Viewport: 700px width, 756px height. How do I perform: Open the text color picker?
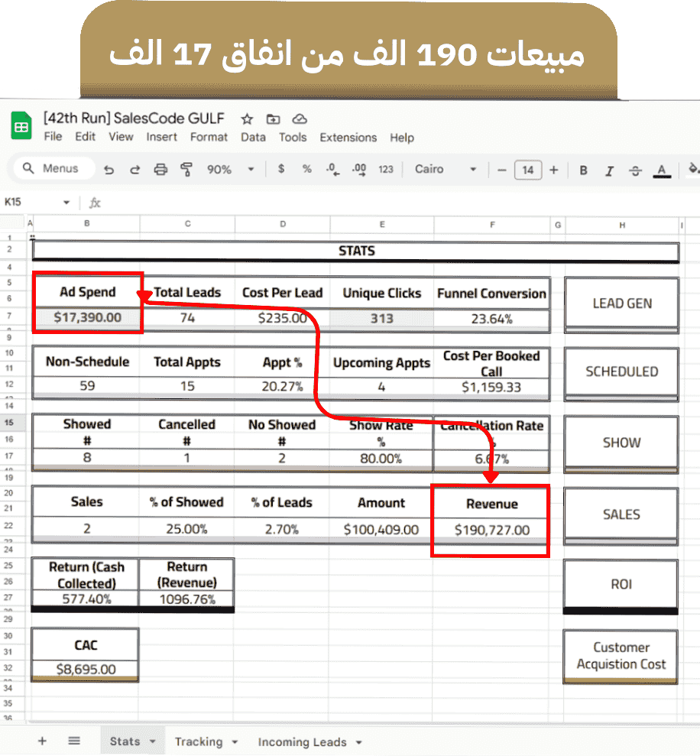pos(662,170)
